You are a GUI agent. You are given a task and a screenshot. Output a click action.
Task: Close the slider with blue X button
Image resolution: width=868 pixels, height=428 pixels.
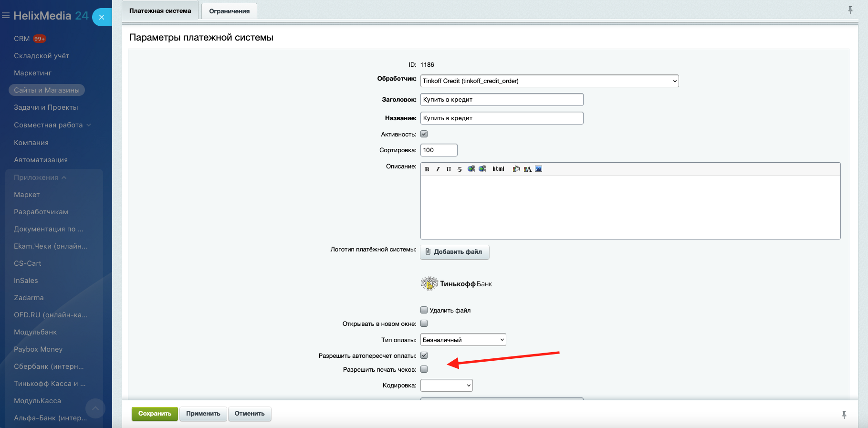click(x=102, y=17)
